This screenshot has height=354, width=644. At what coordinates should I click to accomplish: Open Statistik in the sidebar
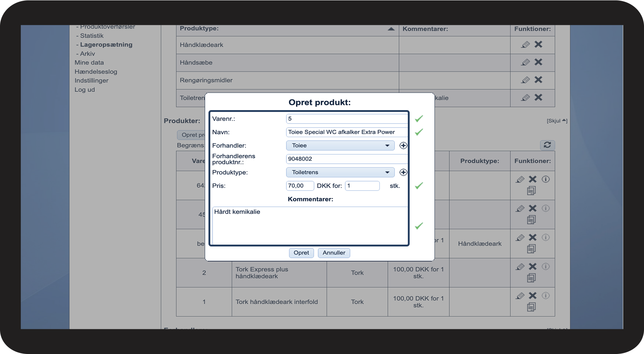coord(92,36)
